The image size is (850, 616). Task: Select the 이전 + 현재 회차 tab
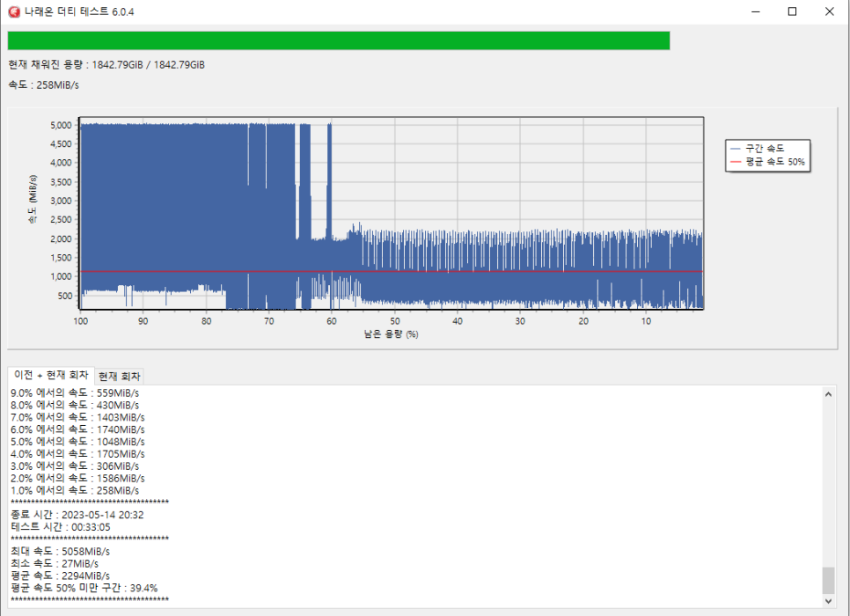[51, 375]
